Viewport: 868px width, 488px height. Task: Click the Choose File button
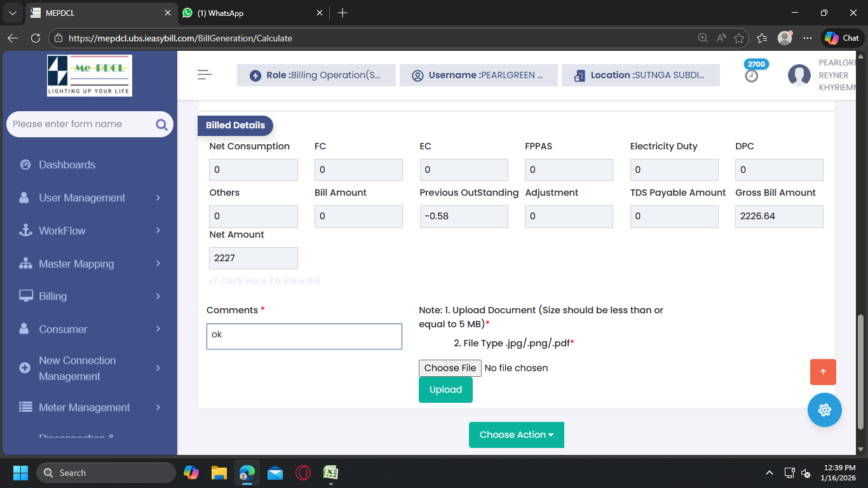point(450,368)
